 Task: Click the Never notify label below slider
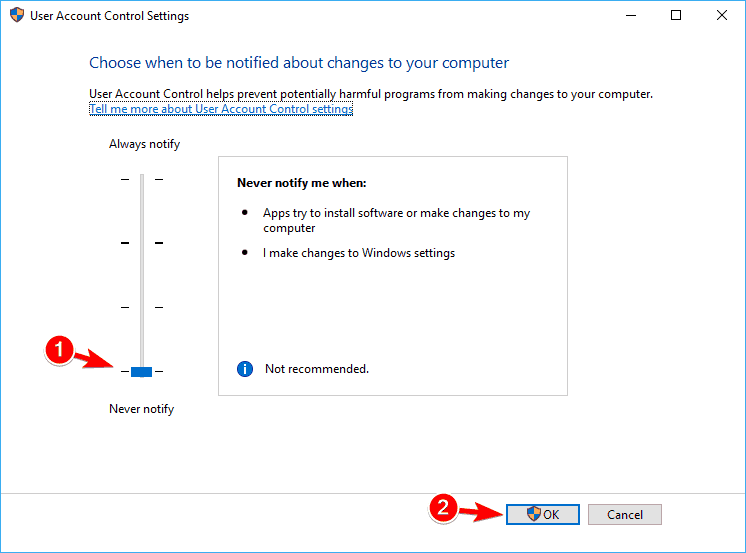click(x=142, y=409)
